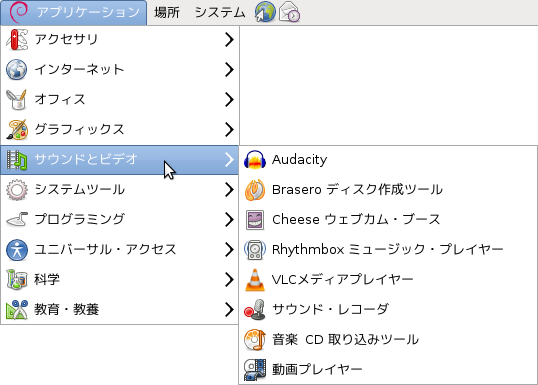The height and width of the screenshot is (385, 538).
Task: Select the グラフィックス category label
Action: [x=79, y=129]
